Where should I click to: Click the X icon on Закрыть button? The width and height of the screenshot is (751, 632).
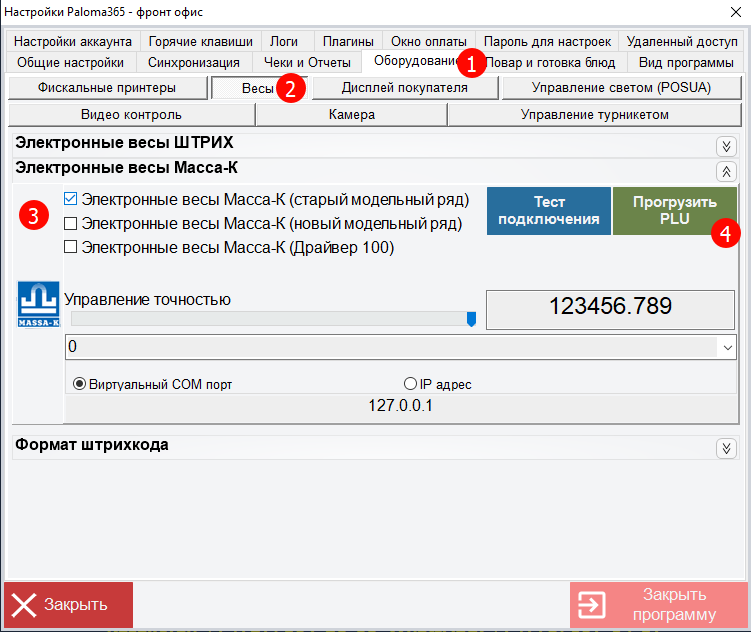(24, 605)
